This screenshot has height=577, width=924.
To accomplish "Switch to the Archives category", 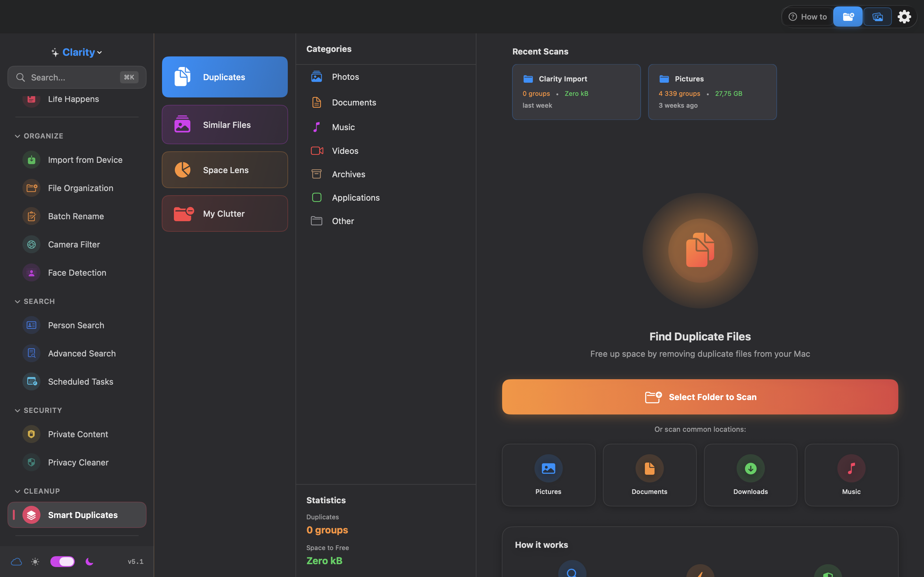I will [348, 174].
